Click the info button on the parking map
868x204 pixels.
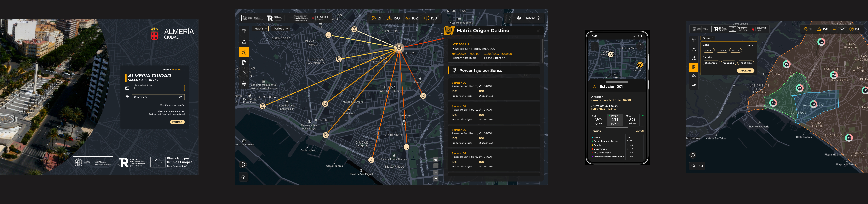coord(693,155)
